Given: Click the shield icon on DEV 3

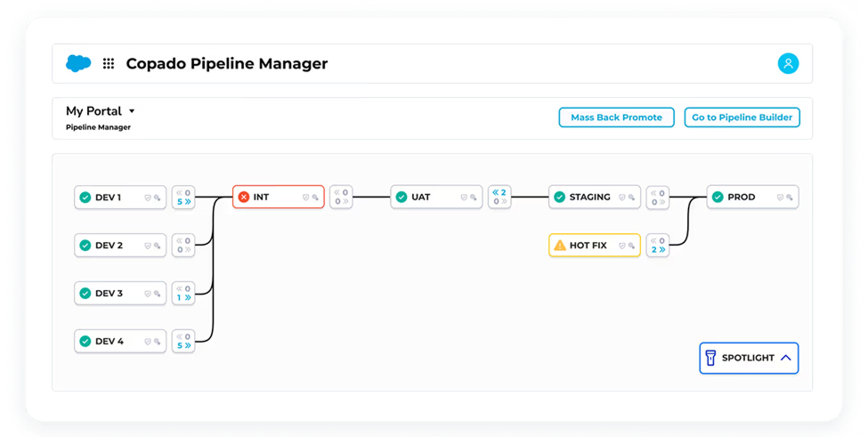Looking at the screenshot, I should [147, 294].
